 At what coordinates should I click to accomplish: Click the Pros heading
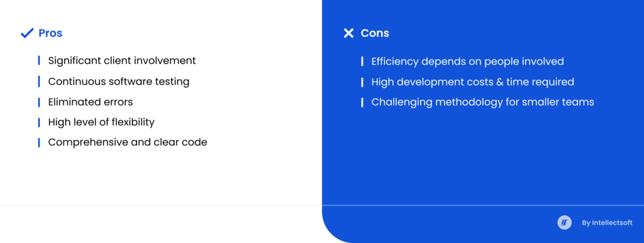pyautogui.click(x=50, y=33)
